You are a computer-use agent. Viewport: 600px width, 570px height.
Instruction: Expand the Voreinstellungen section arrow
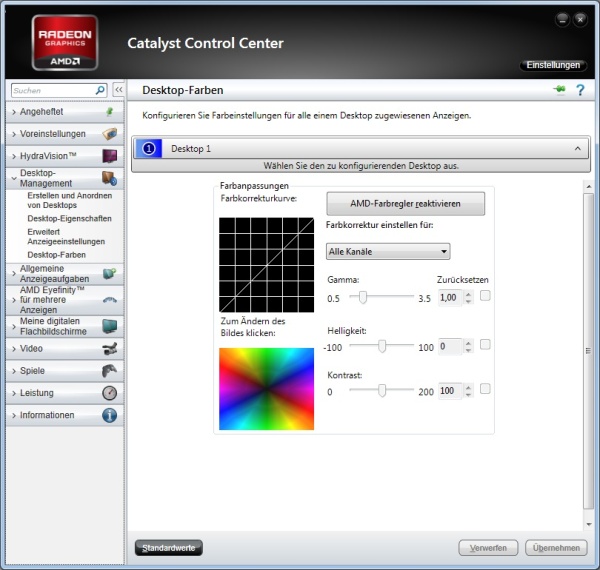pos(14,134)
